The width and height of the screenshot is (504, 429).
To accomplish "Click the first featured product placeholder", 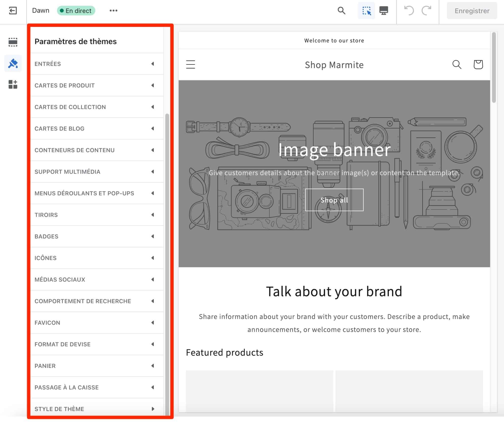I will click(260, 391).
